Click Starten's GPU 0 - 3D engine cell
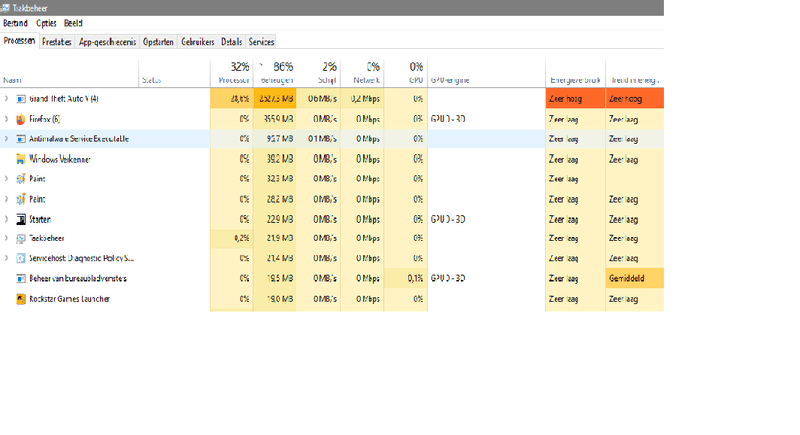The width and height of the screenshot is (800, 435). click(486, 219)
